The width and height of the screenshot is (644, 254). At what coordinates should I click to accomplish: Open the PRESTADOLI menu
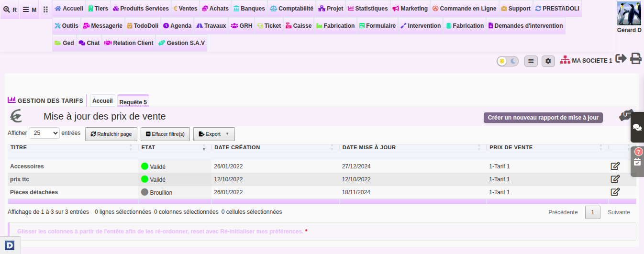pos(557,9)
